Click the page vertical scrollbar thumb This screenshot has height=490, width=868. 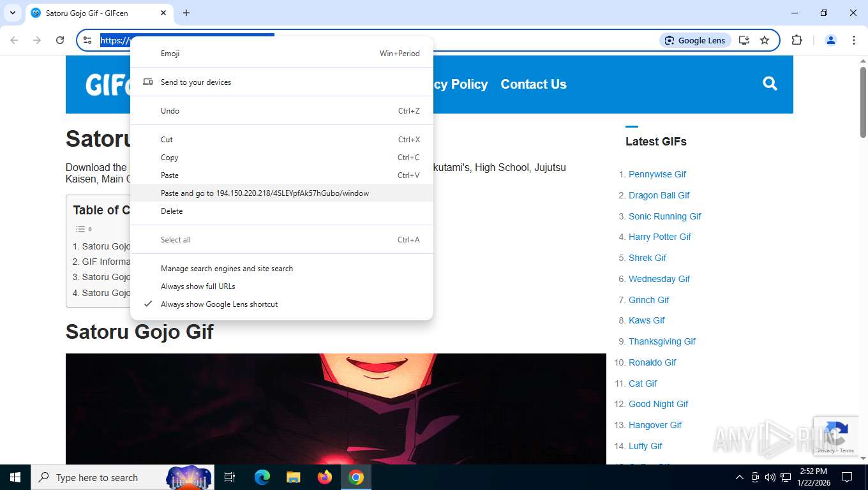click(863, 102)
